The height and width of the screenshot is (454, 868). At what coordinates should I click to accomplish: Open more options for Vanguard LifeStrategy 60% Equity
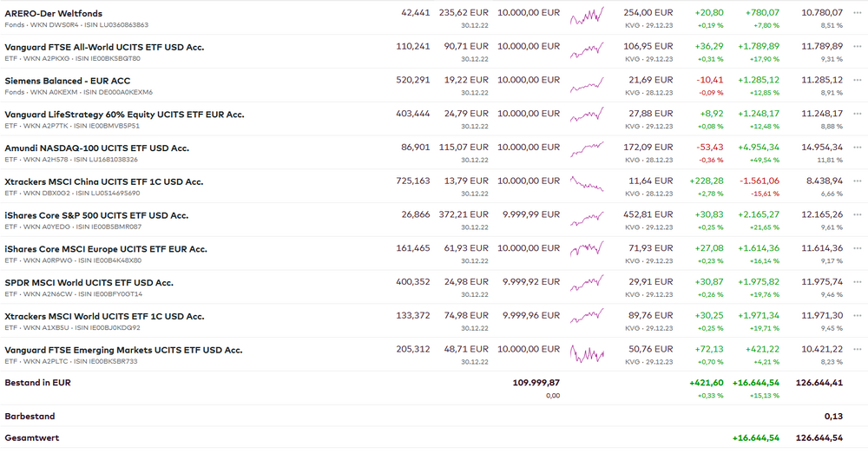tap(858, 115)
